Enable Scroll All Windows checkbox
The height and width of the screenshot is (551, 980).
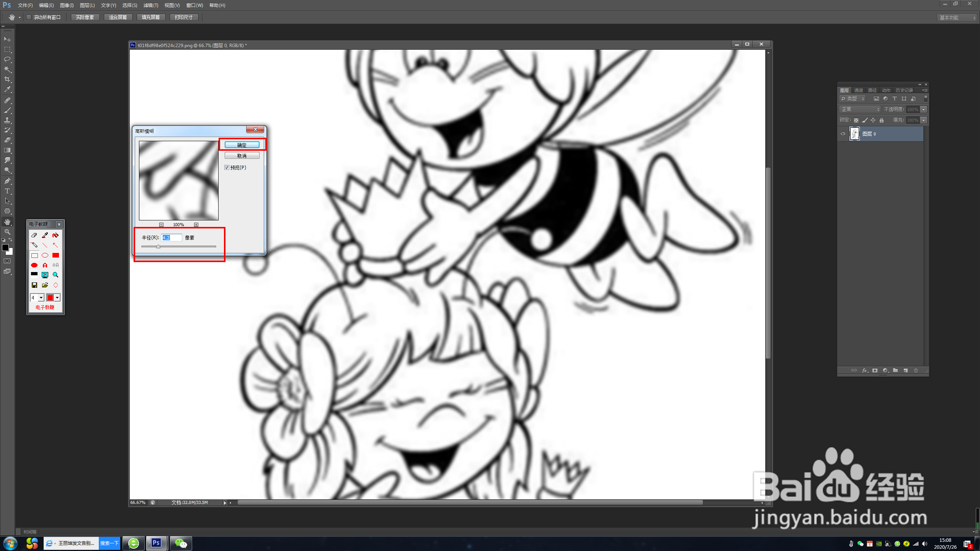click(x=29, y=17)
